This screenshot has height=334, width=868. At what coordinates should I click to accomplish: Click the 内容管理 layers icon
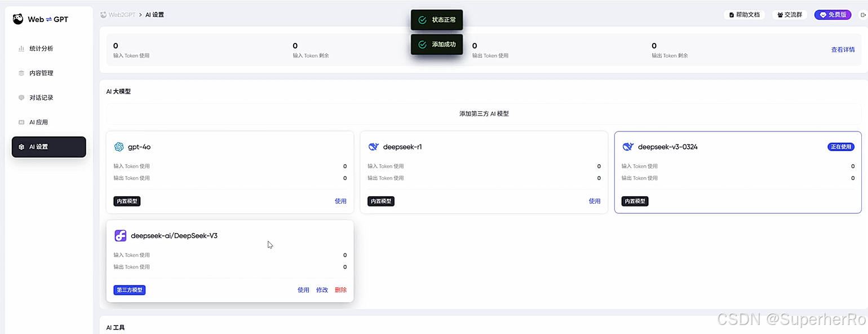pyautogui.click(x=21, y=73)
